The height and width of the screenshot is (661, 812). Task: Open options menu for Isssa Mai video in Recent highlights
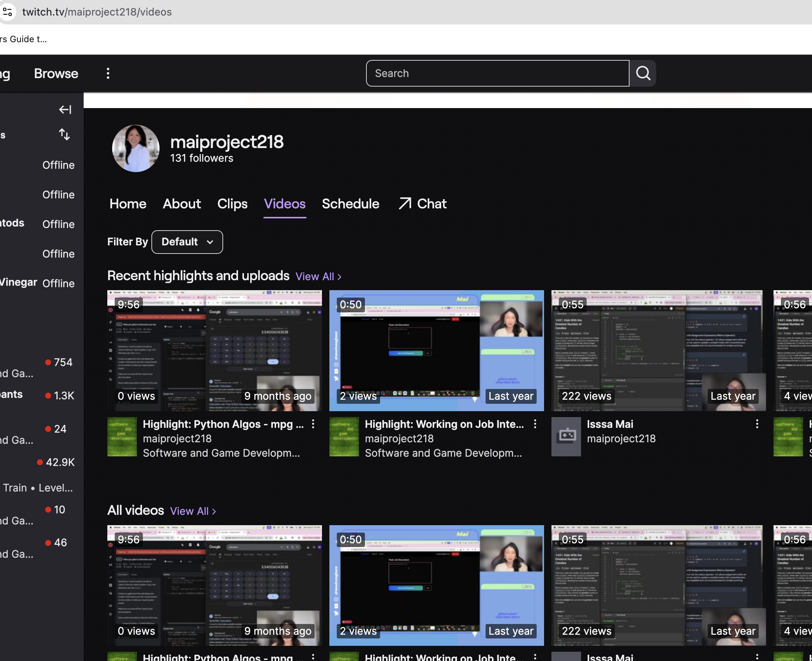tap(757, 424)
